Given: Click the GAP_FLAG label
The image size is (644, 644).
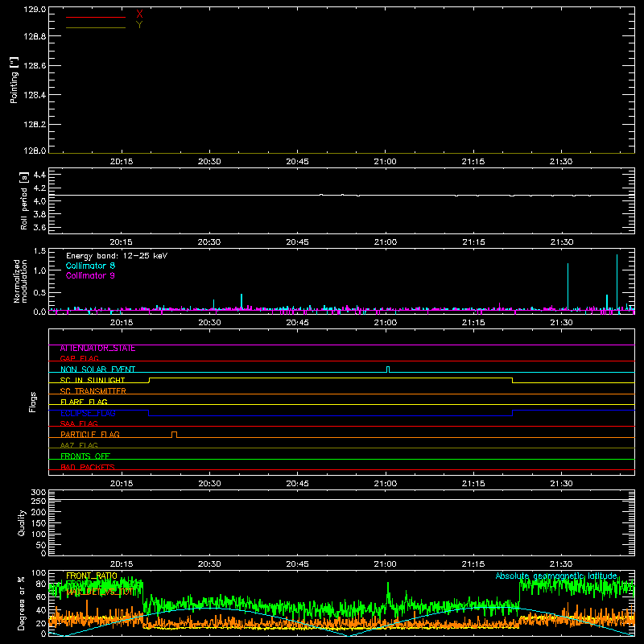Looking at the screenshot, I should click(79, 358).
